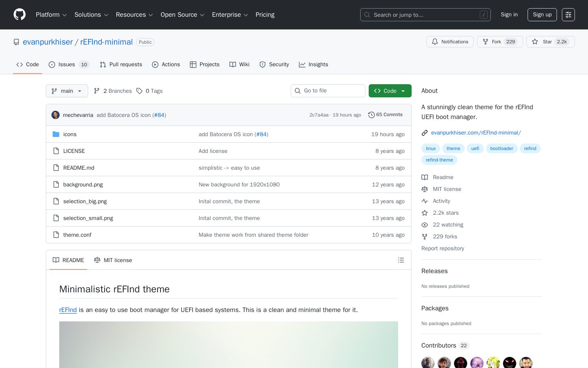Switch to the Issues tab
Viewport: 588px width, 368px height.
tap(69, 65)
